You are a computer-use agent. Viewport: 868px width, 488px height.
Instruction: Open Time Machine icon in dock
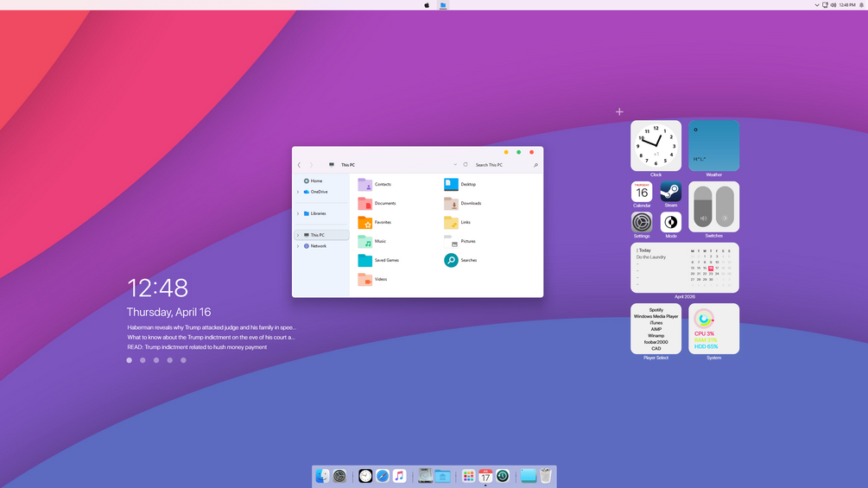pyautogui.click(x=503, y=476)
